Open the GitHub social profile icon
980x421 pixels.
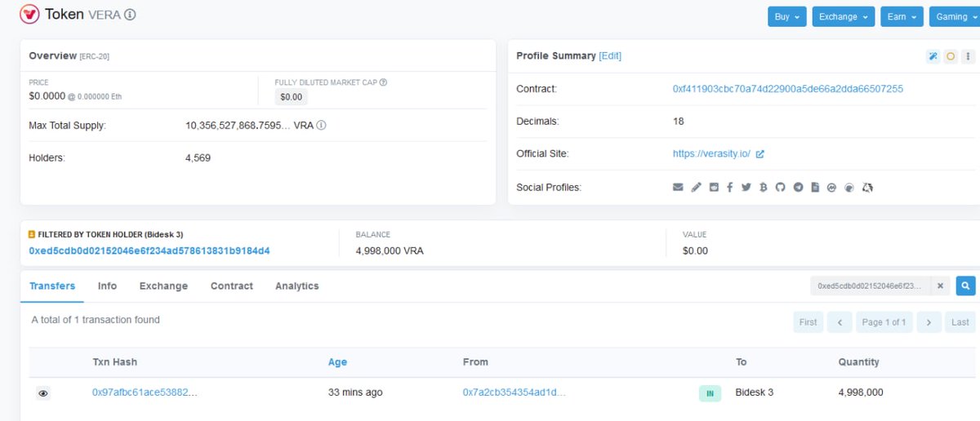pyautogui.click(x=780, y=188)
